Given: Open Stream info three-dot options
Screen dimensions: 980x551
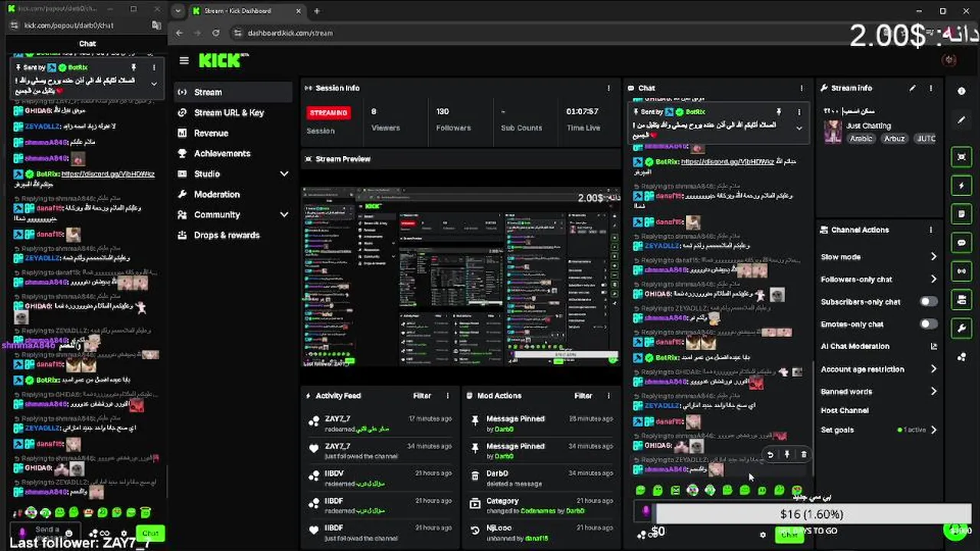Looking at the screenshot, I should 931,88.
